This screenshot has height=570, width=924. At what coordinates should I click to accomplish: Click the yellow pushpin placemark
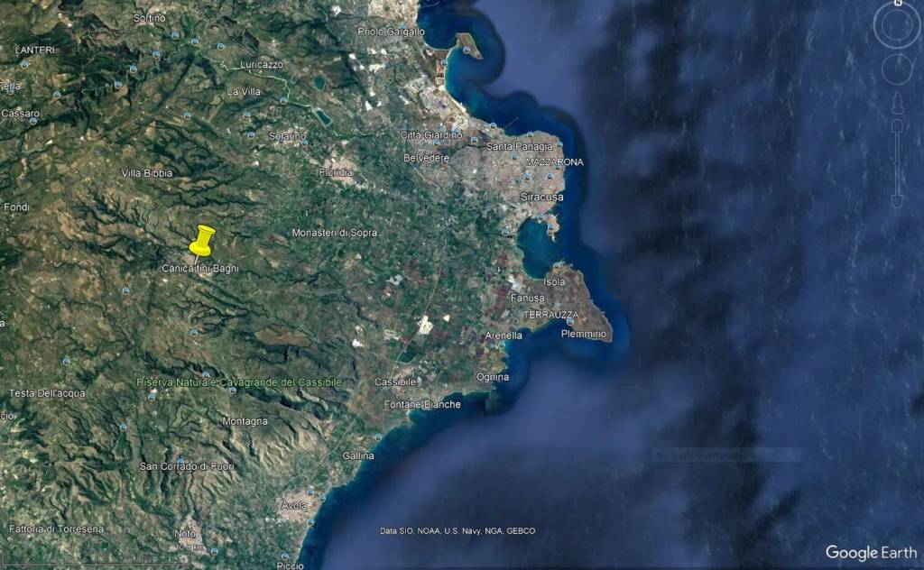click(x=202, y=241)
